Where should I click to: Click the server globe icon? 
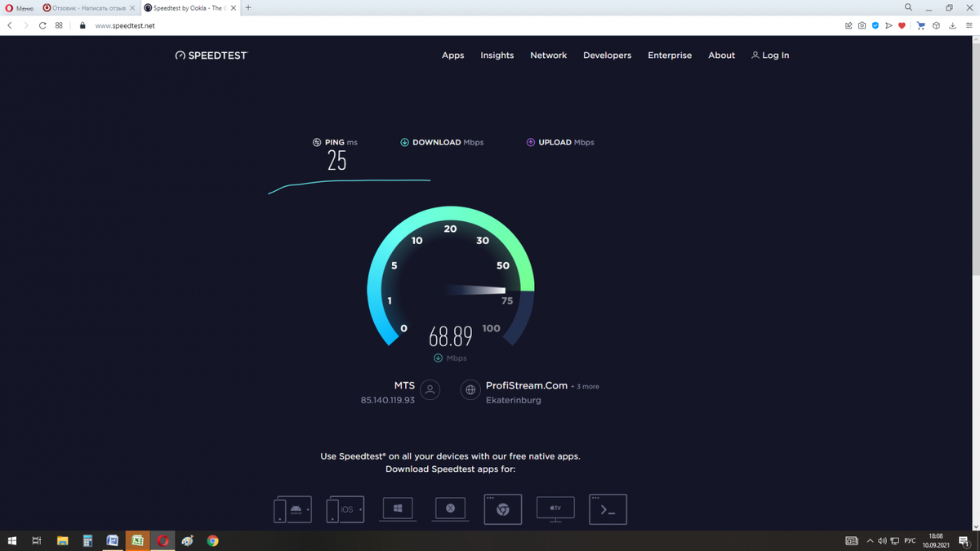tap(470, 390)
